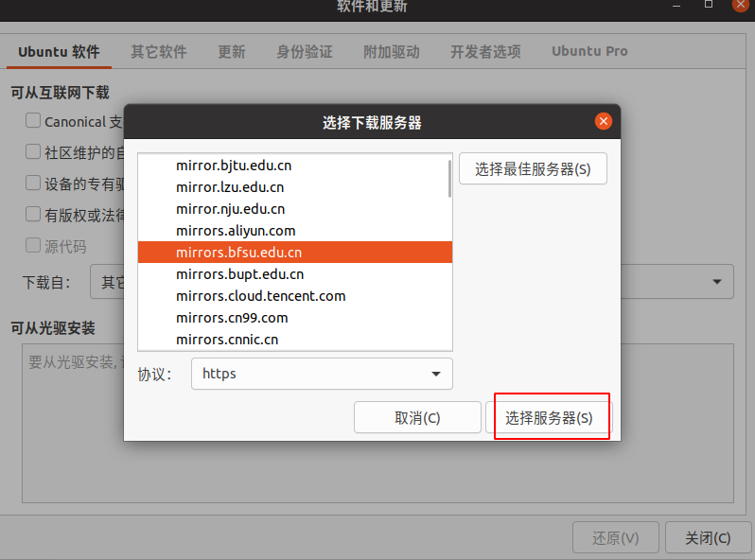
Task: Select mirrors.bupt.edu.cn server
Action: 294,274
